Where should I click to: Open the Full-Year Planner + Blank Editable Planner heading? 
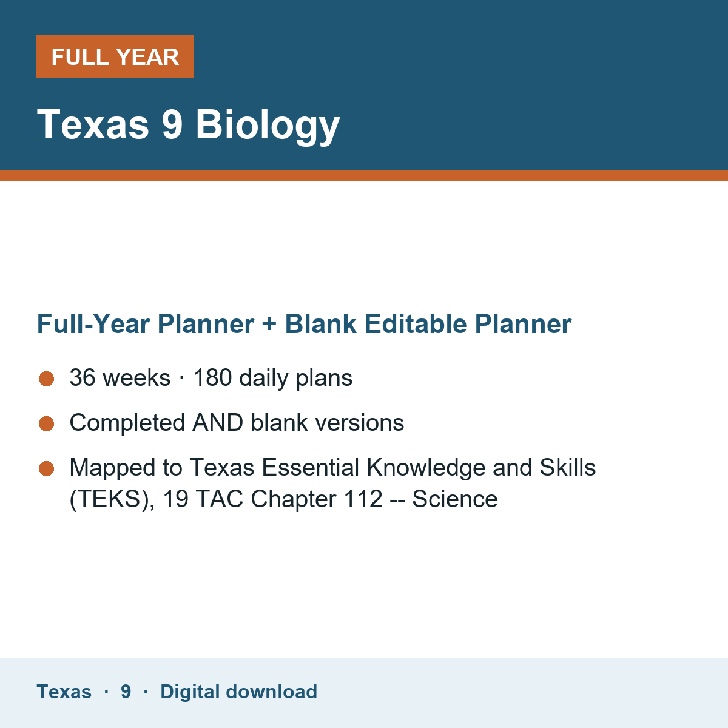click(x=304, y=324)
